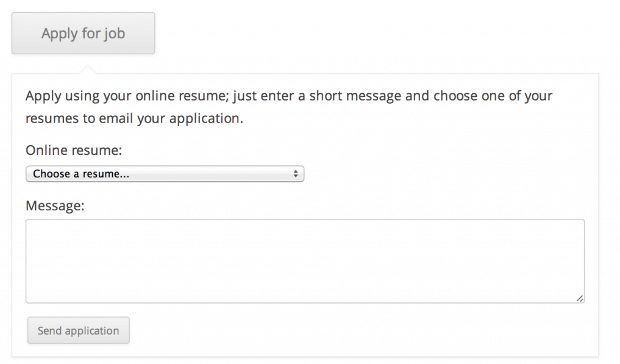Click the bottom-right corner handle of the textarea
This screenshot has height=364, width=620.
tap(580, 298)
